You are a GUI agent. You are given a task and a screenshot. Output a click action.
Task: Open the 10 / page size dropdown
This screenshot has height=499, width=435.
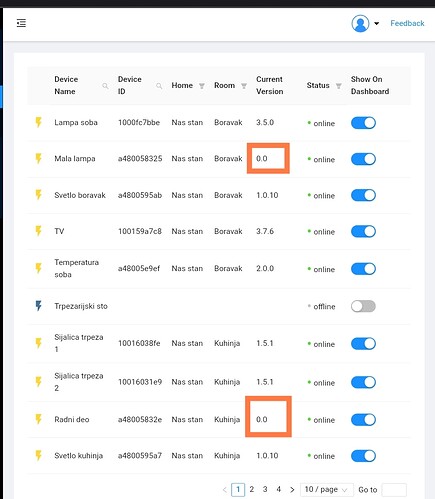(327, 490)
